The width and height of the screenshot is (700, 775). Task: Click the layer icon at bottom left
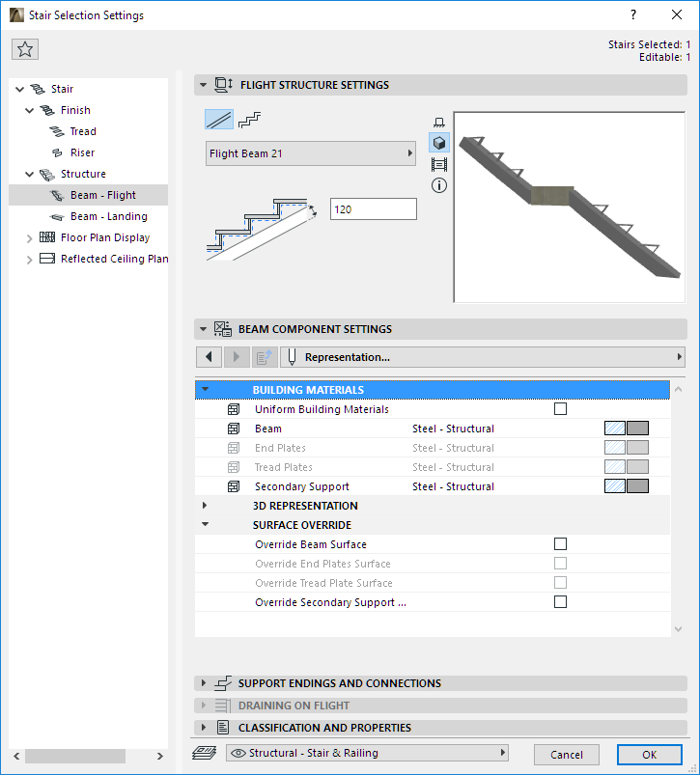coord(204,753)
